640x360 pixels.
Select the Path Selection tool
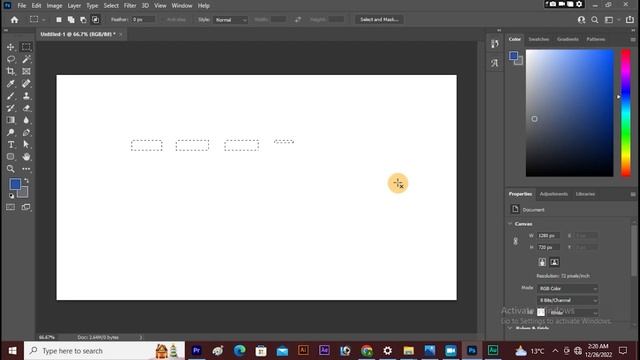pyautogui.click(x=26, y=144)
